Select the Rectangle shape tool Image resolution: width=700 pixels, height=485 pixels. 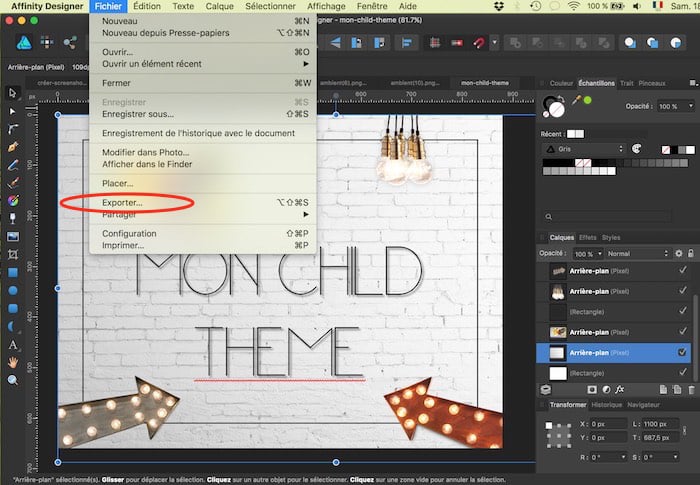pos(12,272)
